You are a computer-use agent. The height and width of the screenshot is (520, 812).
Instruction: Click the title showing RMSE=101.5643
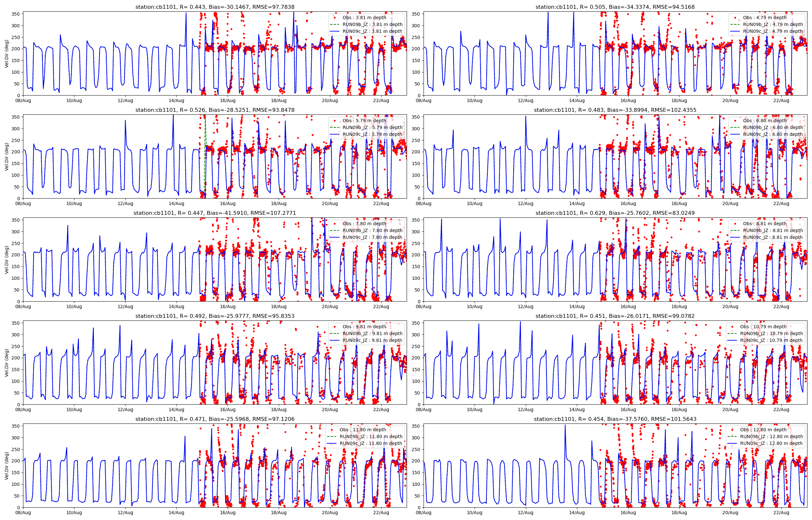pos(615,419)
